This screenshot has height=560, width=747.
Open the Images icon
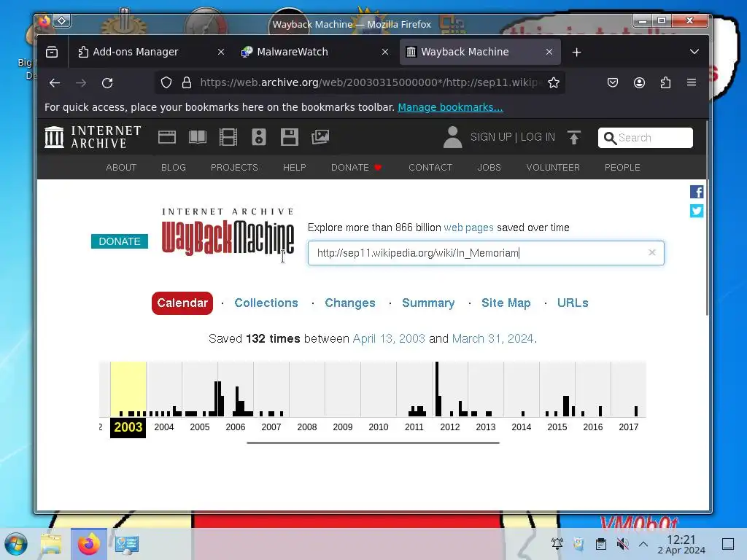320,137
